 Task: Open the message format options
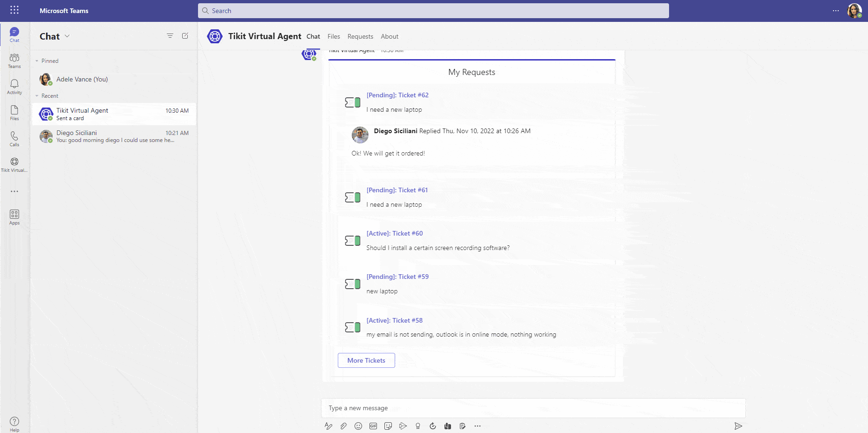point(328,426)
